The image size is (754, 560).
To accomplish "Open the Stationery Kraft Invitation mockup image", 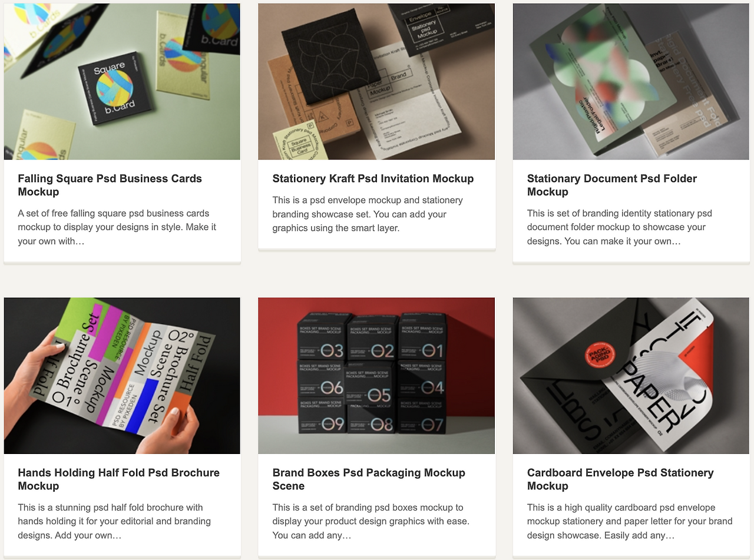I will click(376, 81).
